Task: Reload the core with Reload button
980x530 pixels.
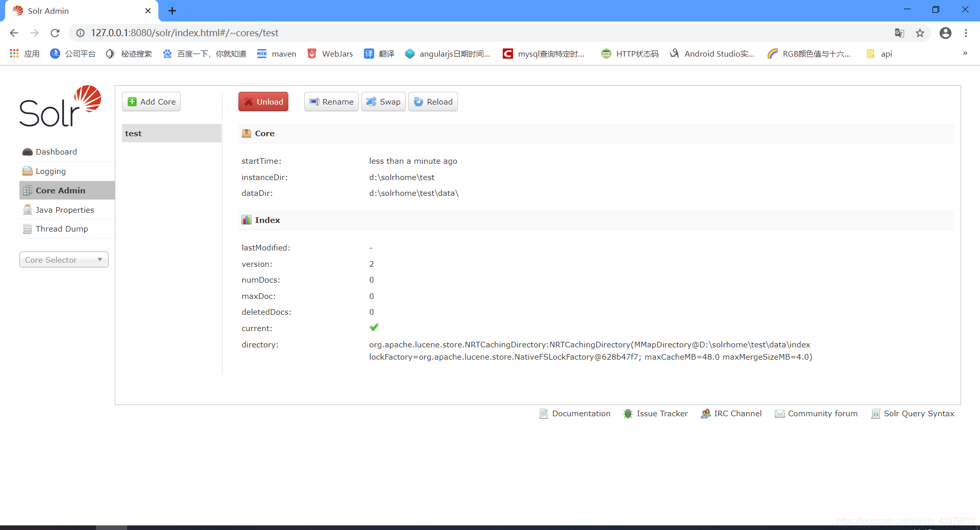Action: click(433, 102)
